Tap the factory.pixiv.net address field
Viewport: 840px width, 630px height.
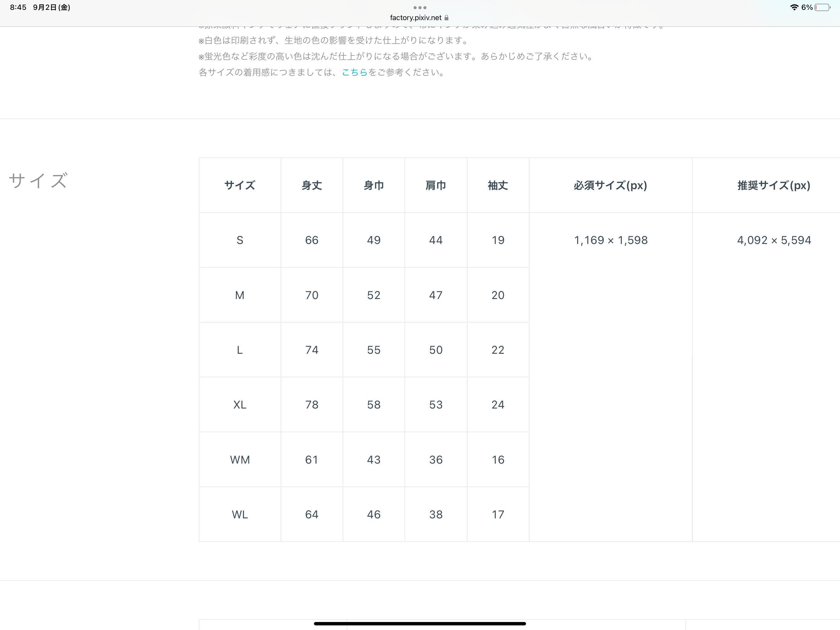tap(415, 18)
